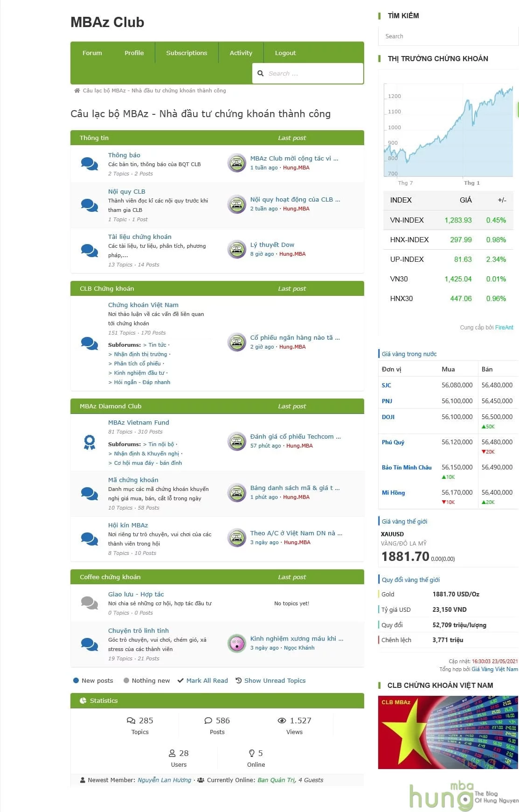519x812 pixels.
Task: Open the Lý thuyết Dow last post
Action: (272, 245)
